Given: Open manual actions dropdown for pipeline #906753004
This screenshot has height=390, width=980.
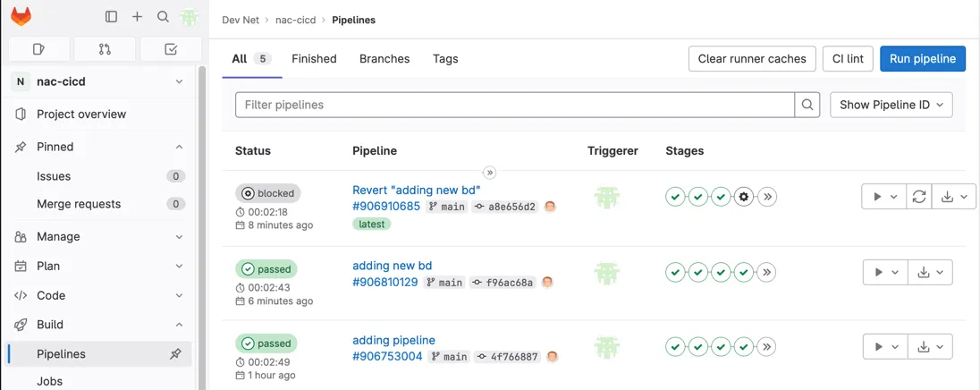Looking at the screenshot, I should tap(885, 347).
